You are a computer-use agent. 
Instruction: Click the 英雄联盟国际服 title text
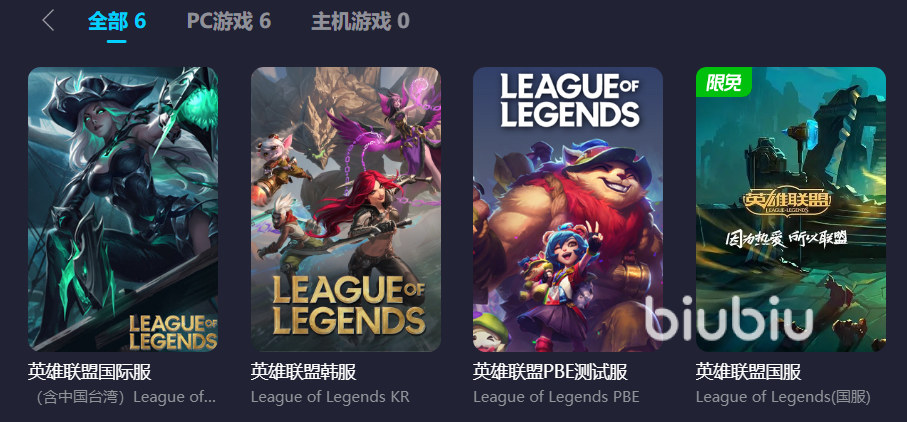90,372
